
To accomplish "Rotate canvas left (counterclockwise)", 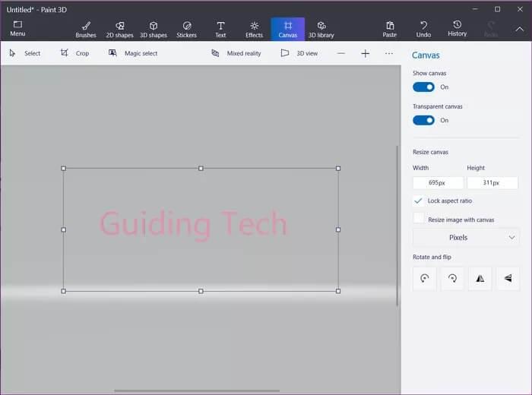I will click(424, 279).
